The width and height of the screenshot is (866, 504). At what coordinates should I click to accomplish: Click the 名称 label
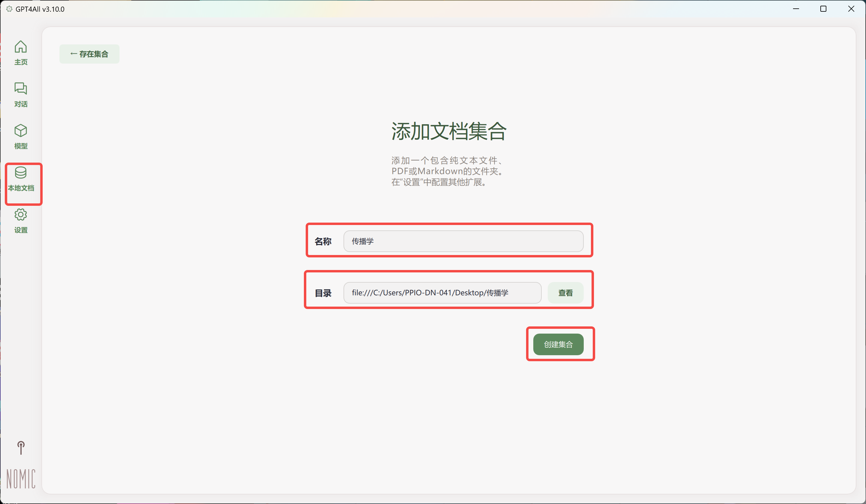[x=323, y=241]
